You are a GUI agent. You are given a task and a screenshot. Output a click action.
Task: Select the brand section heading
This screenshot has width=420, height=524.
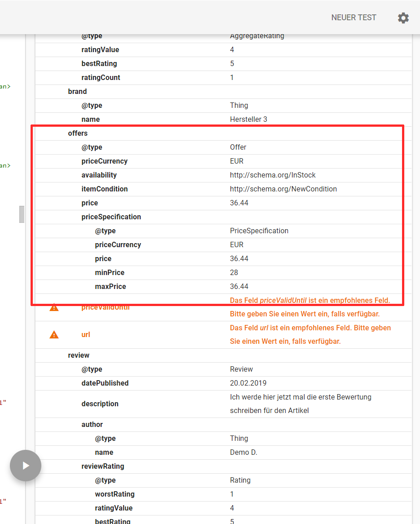(x=77, y=92)
